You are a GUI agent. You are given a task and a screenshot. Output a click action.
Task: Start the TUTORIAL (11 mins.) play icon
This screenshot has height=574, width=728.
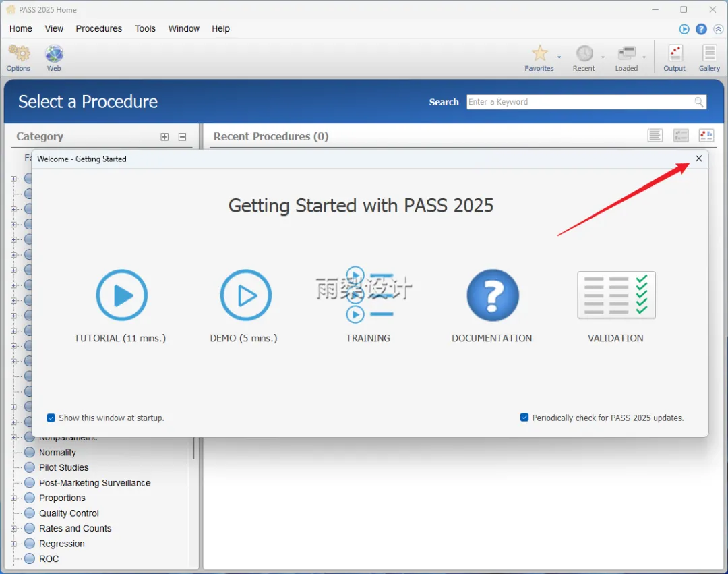coord(121,295)
